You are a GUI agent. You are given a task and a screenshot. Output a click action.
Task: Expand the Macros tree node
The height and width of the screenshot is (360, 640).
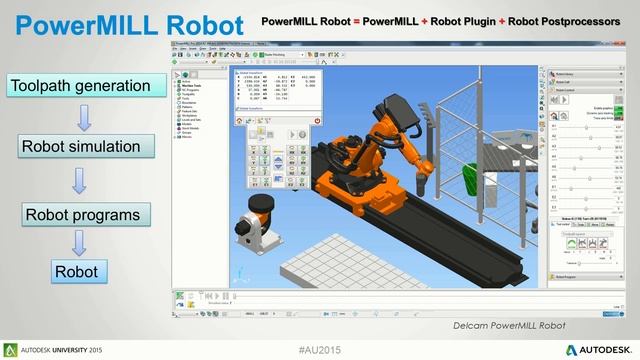tap(175, 137)
